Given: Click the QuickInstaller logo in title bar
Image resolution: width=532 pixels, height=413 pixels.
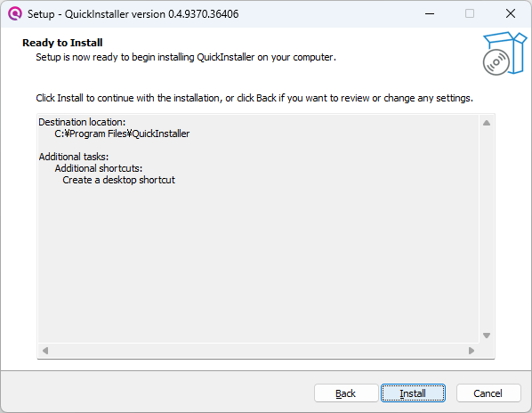Looking at the screenshot, I should point(15,13).
